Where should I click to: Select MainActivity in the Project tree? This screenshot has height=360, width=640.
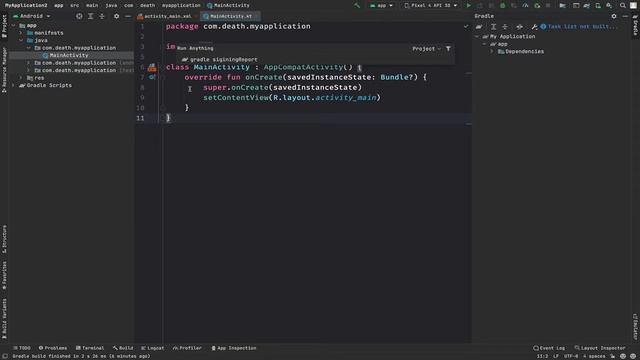coord(69,55)
